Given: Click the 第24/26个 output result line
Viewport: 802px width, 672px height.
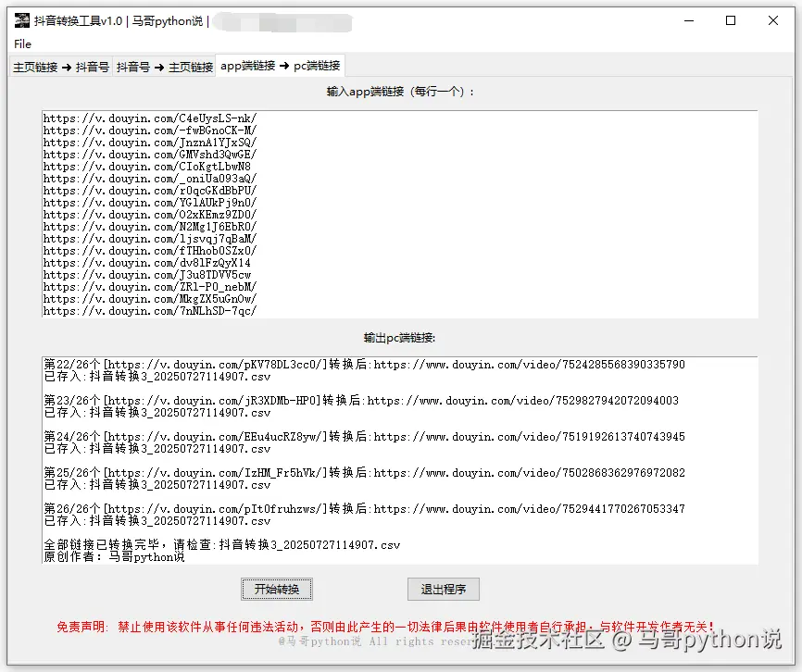Looking at the screenshot, I should [x=364, y=437].
